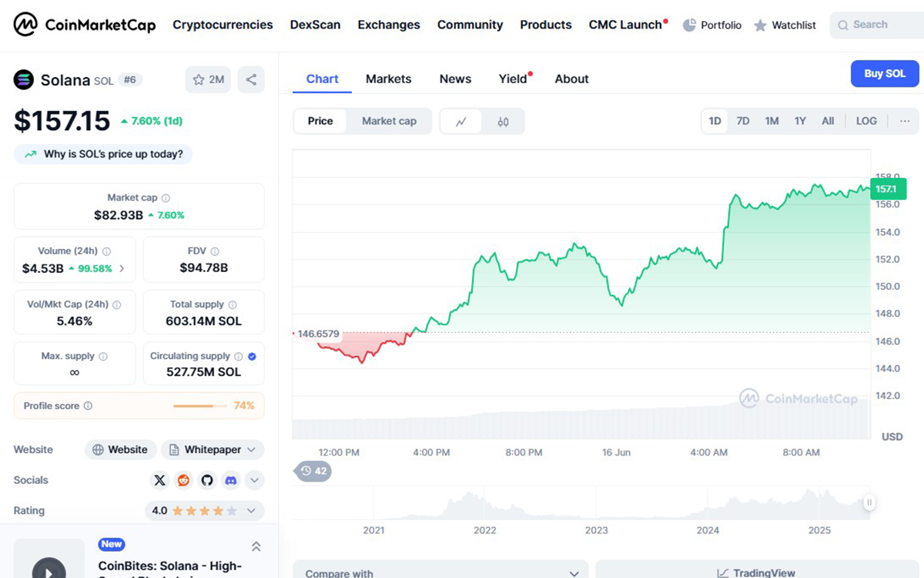
Task: Expand more socials chevron
Action: click(255, 480)
